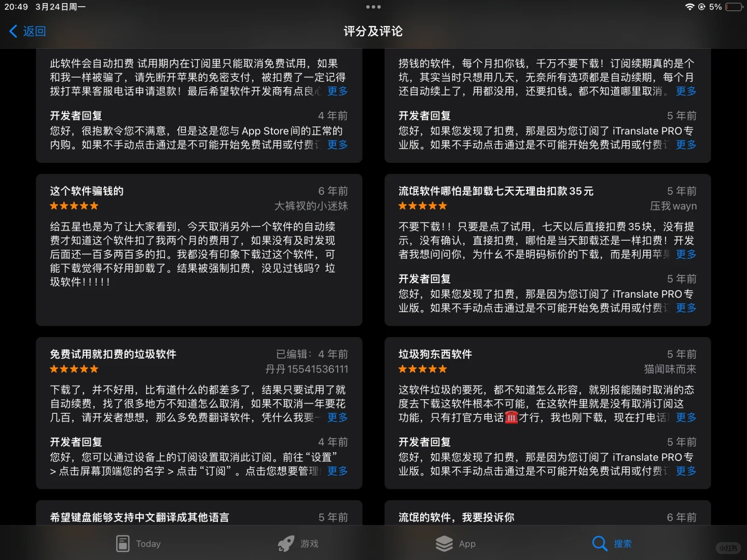The image size is (747, 560).
Task: Tap reviewer name 压我wayn
Action: click(x=673, y=206)
